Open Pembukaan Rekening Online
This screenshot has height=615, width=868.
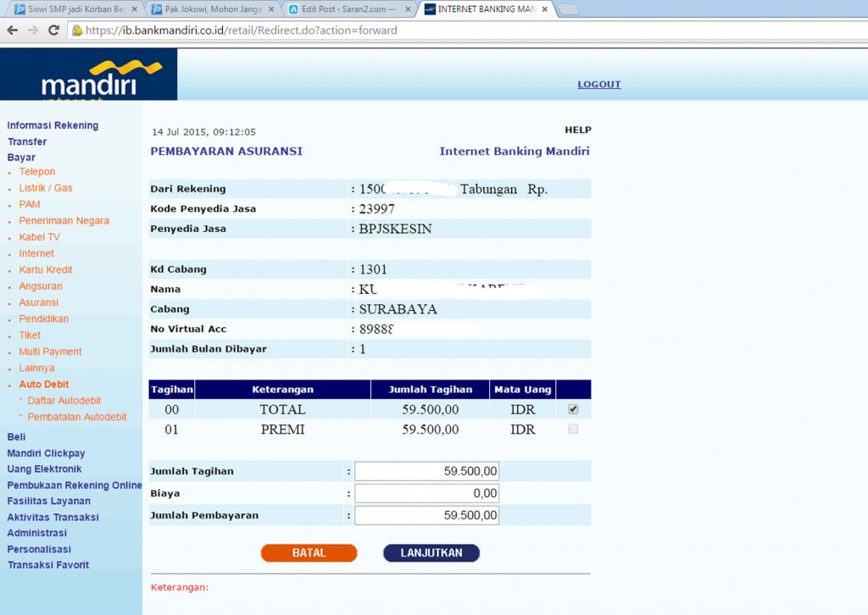tap(75, 485)
